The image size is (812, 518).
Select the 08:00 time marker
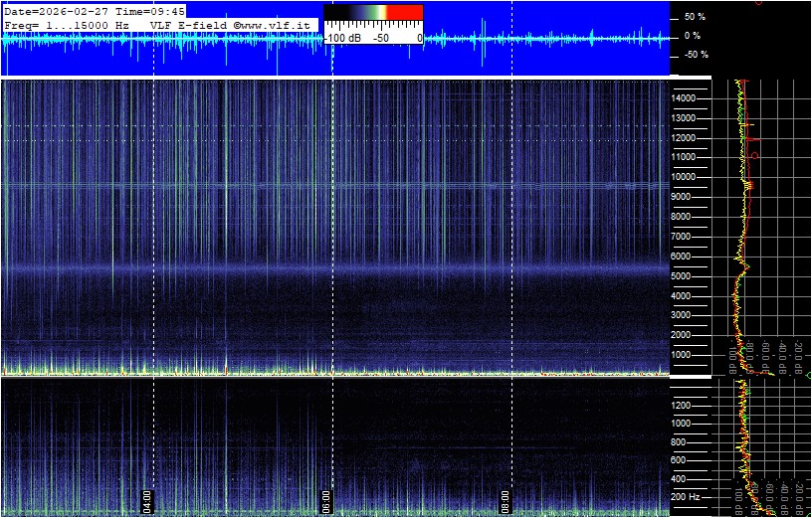(505, 498)
